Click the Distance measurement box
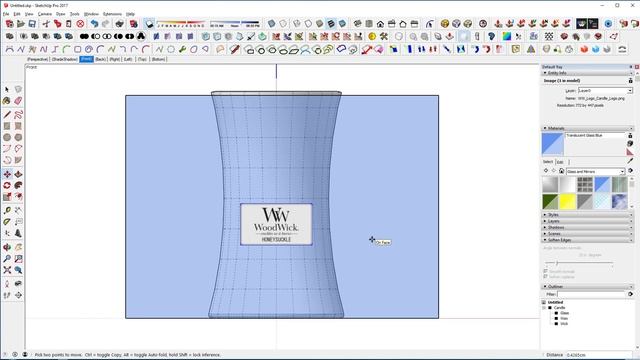The image size is (640, 360). click(x=598, y=355)
